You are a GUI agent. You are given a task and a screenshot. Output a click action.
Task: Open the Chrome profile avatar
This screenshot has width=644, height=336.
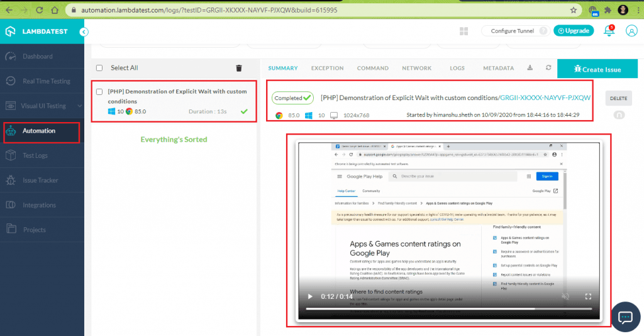pyautogui.click(x=623, y=10)
